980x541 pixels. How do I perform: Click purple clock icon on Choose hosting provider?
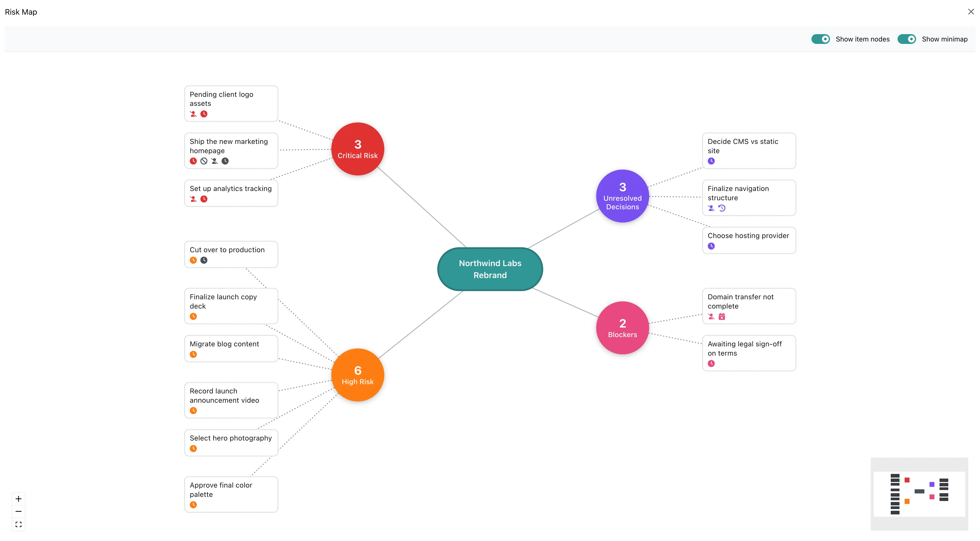click(711, 246)
